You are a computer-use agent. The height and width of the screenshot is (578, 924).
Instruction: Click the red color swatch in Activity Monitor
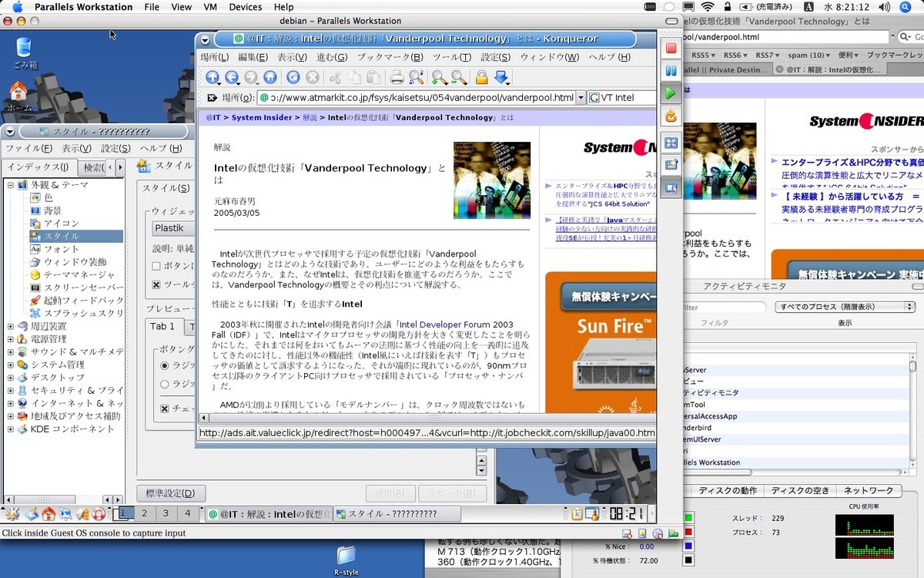click(x=688, y=533)
